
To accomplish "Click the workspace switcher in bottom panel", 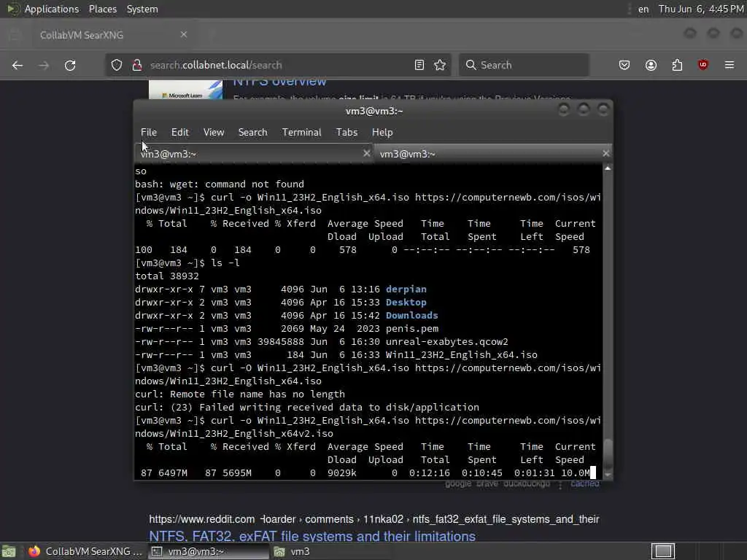I will [663, 551].
